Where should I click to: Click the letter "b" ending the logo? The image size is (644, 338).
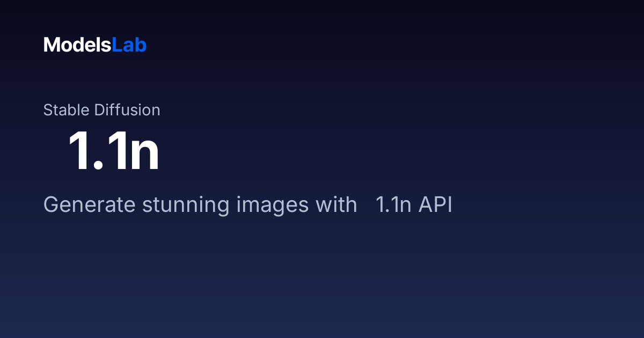click(x=141, y=45)
